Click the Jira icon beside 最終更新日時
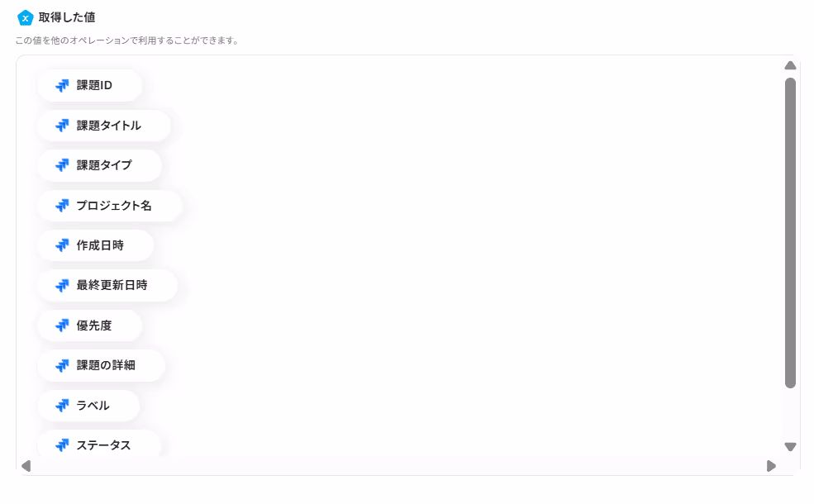This screenshot has height=504, width=814. click(62, 285)
